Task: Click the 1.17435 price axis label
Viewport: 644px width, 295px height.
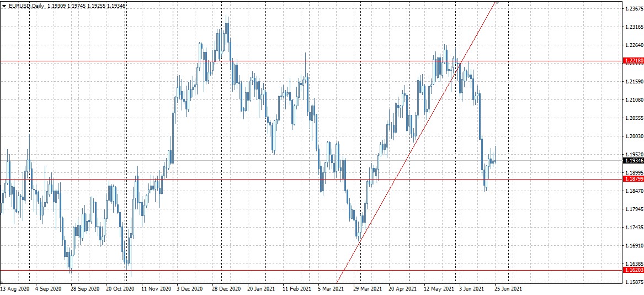Action: (x=633, y=227)
